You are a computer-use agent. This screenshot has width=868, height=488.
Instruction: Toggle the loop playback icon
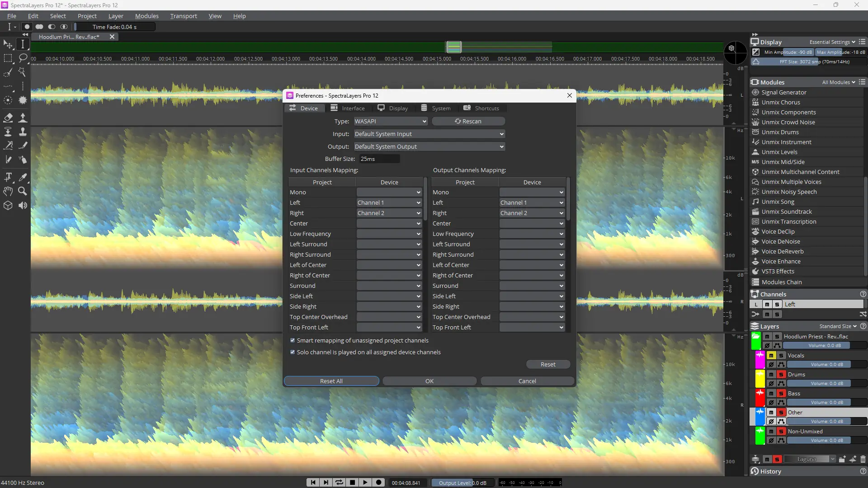click(339, 483)
